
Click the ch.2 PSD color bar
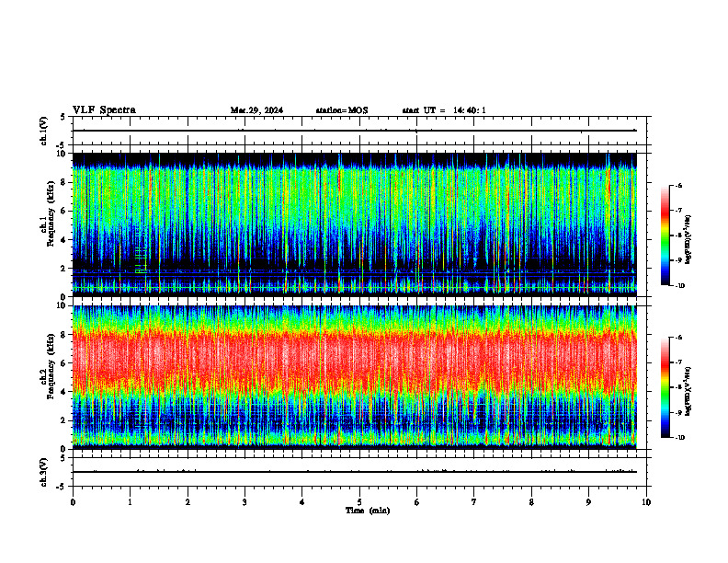pyautogui.click(x=665, y=387)
